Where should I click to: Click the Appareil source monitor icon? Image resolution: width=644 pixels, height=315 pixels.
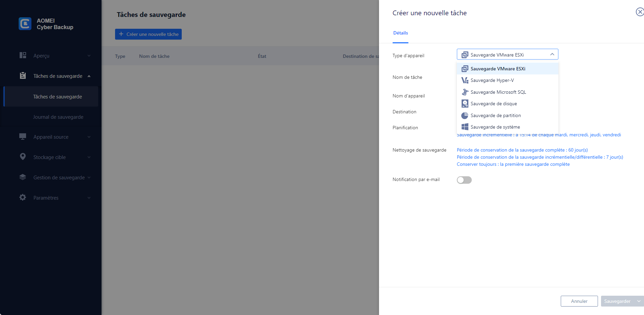coord(23,137)
